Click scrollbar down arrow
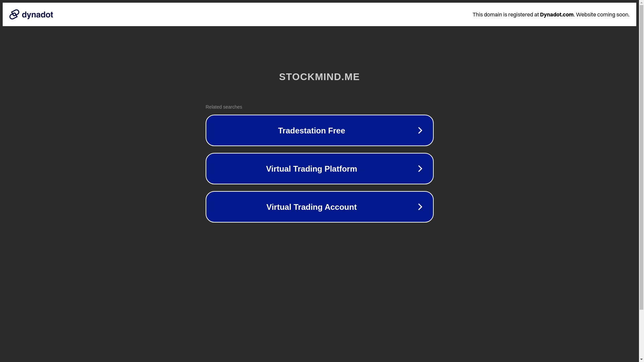The image size is (644, 362). (x=641, y=359)
